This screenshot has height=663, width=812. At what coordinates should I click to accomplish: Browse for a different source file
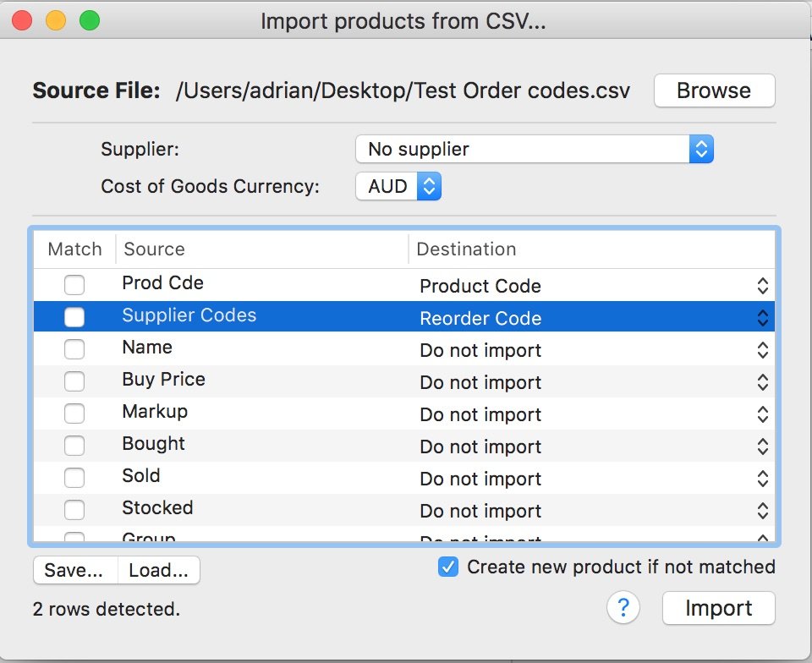[714, 90]
